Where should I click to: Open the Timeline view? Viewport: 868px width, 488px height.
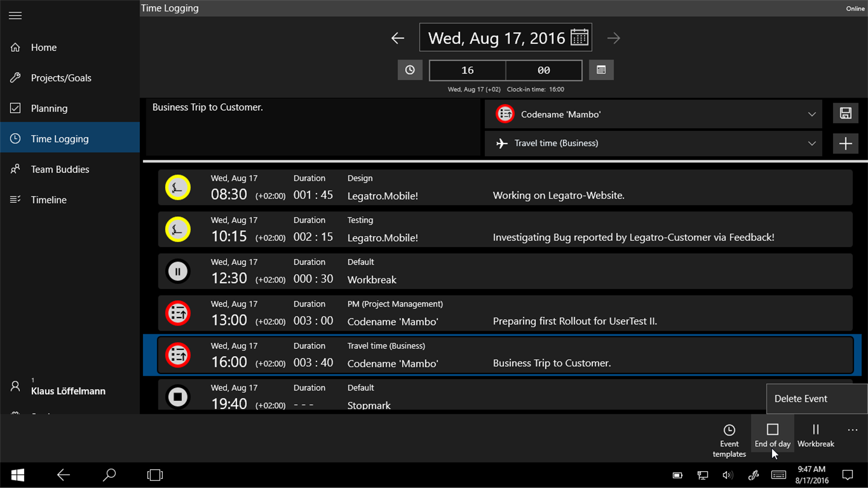point(70,199)
